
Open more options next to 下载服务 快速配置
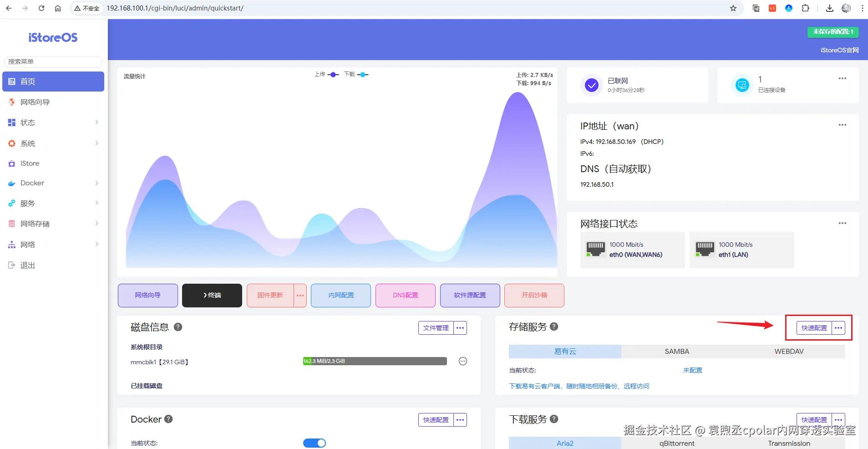(838, 420)
